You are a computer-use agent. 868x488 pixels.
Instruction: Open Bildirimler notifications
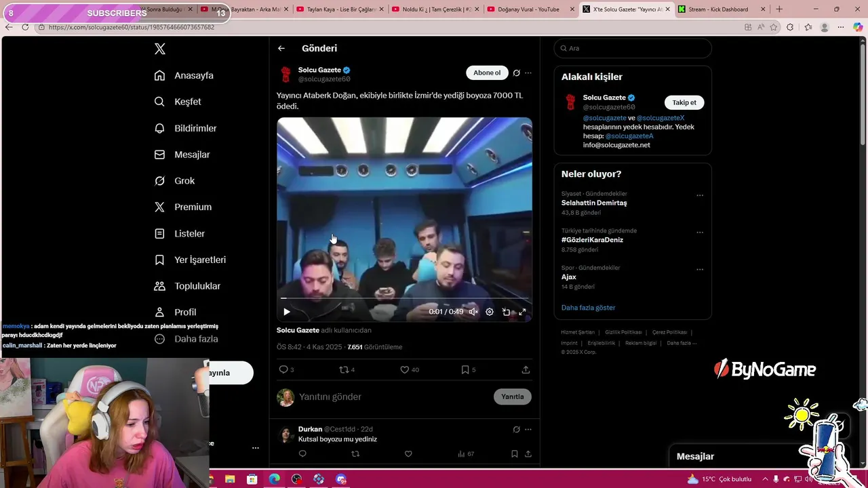(x=185, y=128)
